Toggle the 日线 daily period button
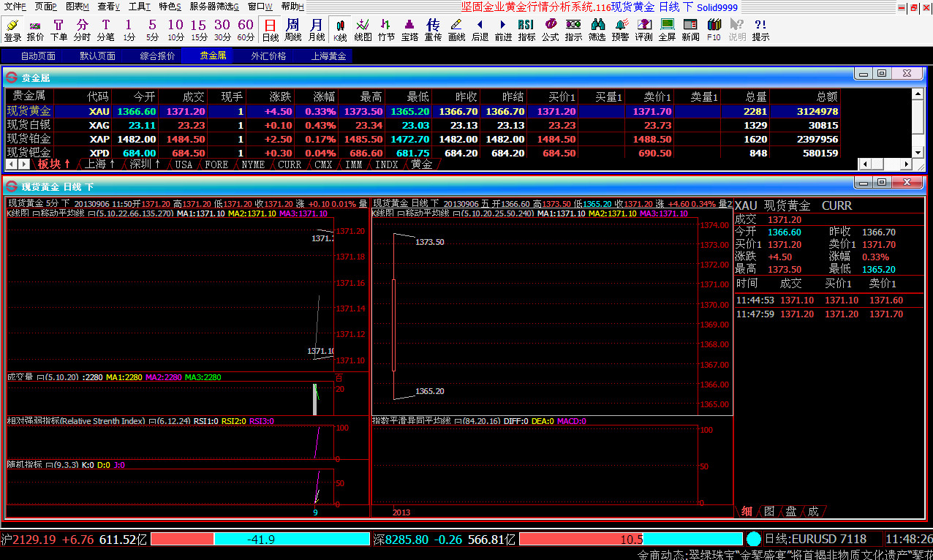Screen dimensions: 933x560 point(271,30)
